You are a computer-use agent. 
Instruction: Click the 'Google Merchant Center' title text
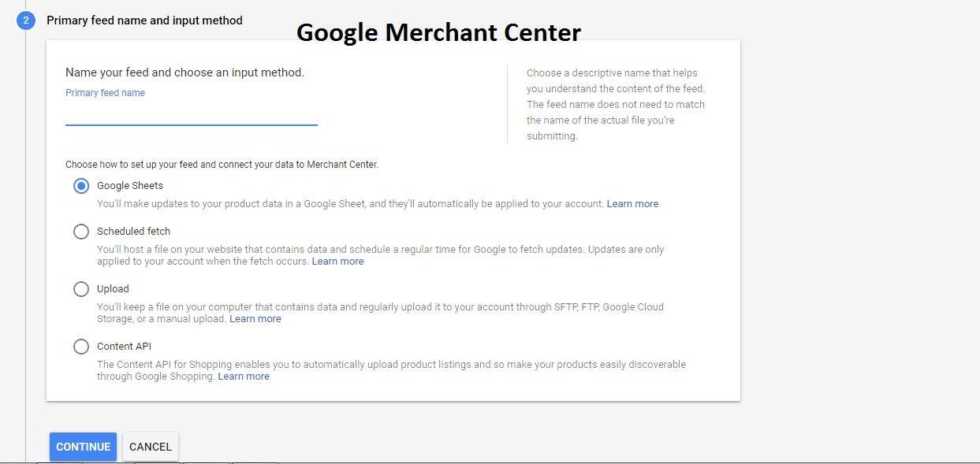[439, 32]
